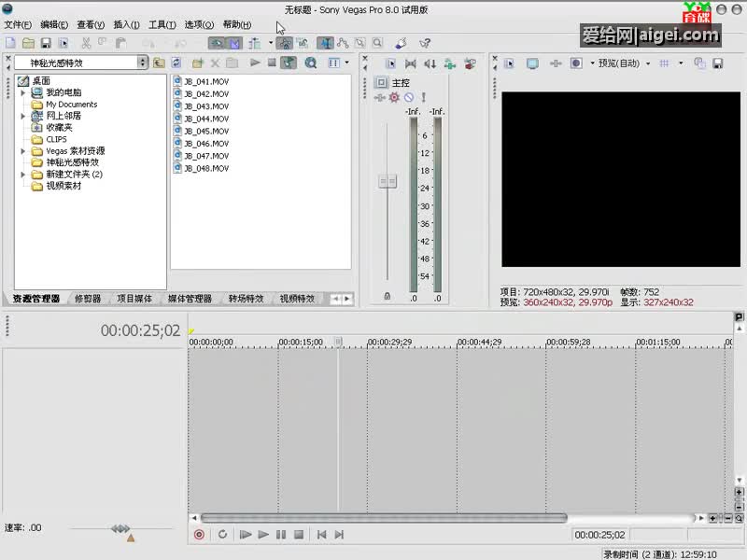
Task: Open the 预览(自动) preview quality dropdown
Action: [x=620, y=63]
